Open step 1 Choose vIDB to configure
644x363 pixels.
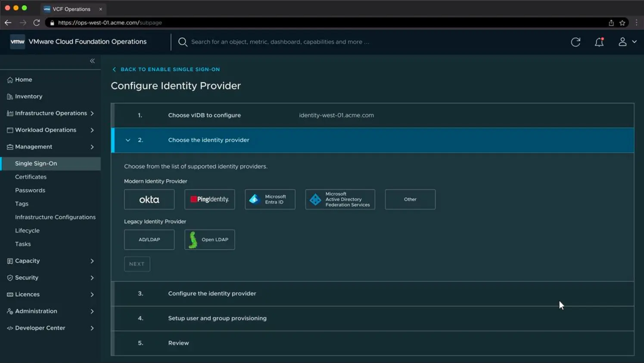373,115
